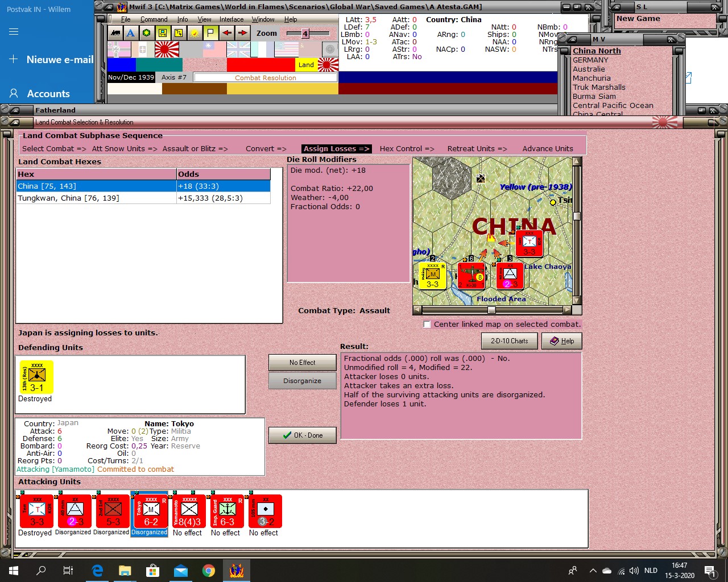
Task: Open the Window menu
Action: [x=263, y=19]
